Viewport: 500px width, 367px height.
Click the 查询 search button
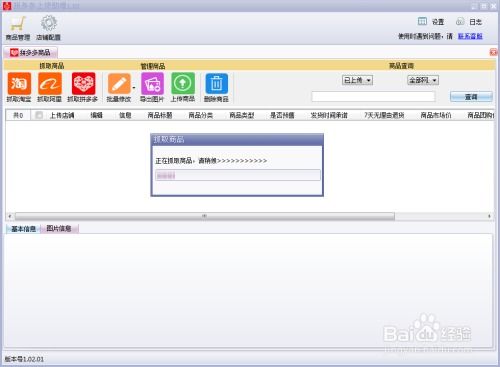click(x=471, y=97)
